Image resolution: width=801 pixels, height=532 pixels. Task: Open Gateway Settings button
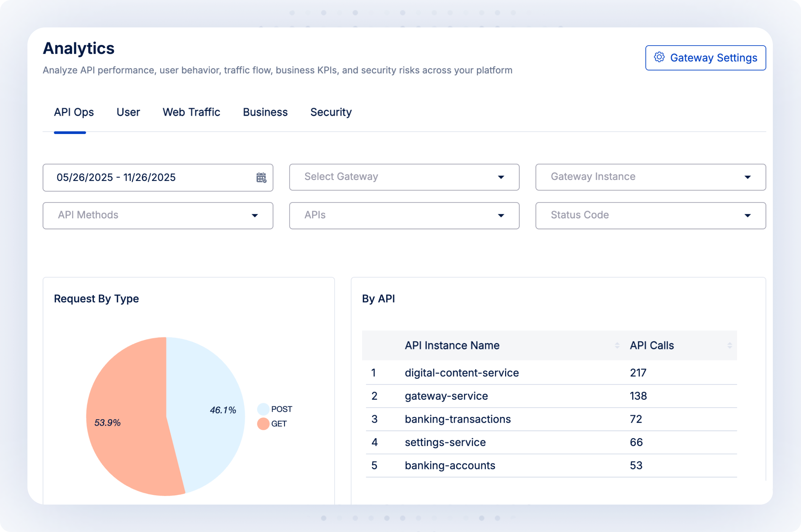(x=705, y=58)
